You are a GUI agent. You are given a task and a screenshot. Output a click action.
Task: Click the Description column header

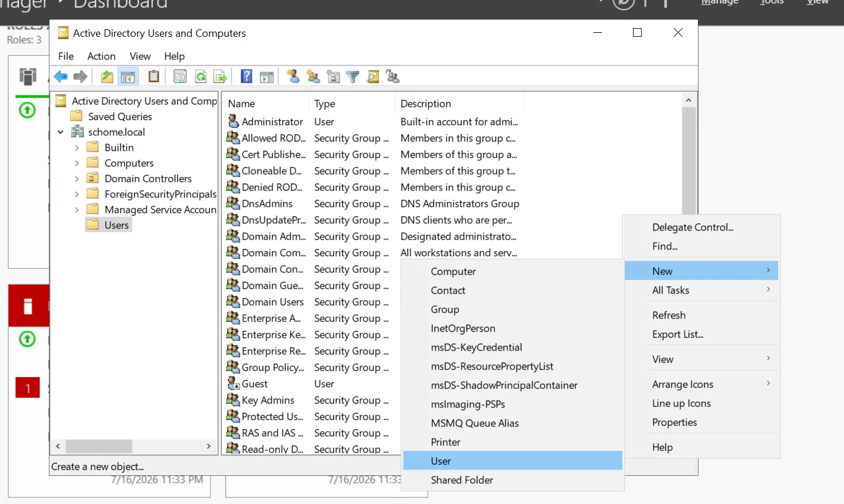(x=459, y=103)
